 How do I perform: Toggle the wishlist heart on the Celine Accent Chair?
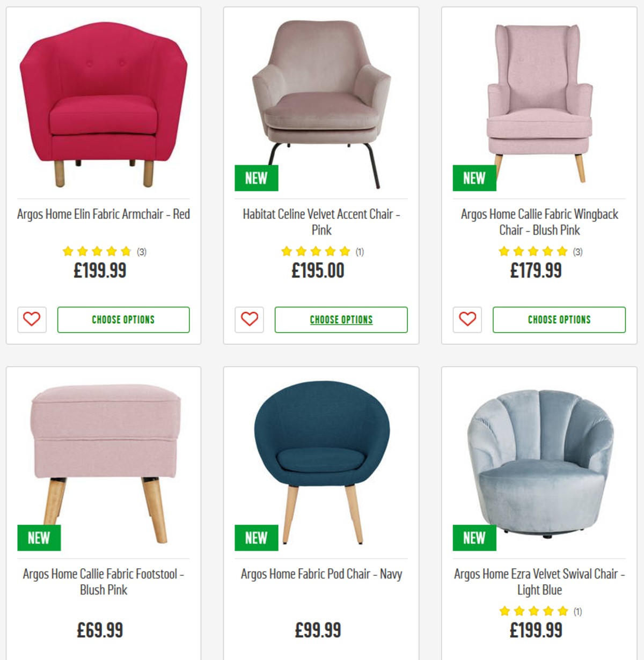(x=248, y=320)
